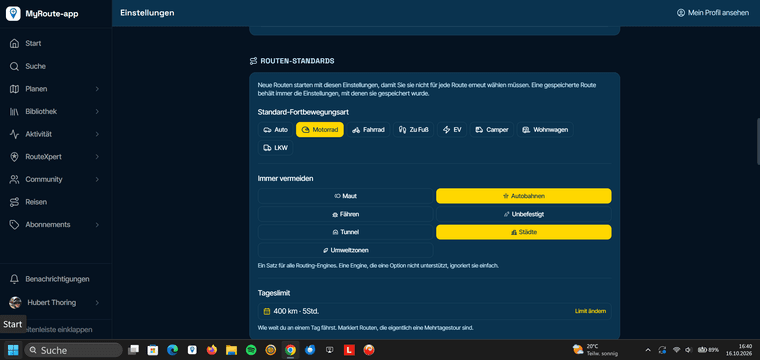Disable avoiding Städte

tap(524, 232)
